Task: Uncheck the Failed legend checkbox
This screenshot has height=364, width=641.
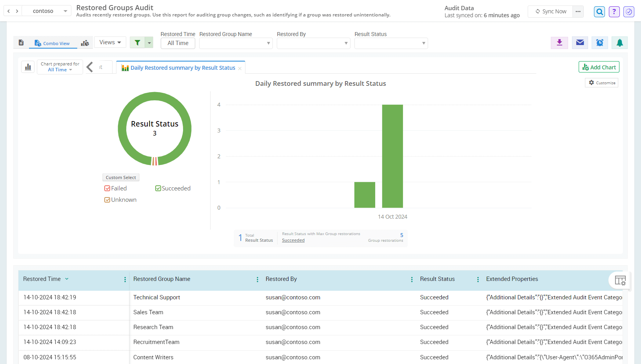Action: pos(107,188)
